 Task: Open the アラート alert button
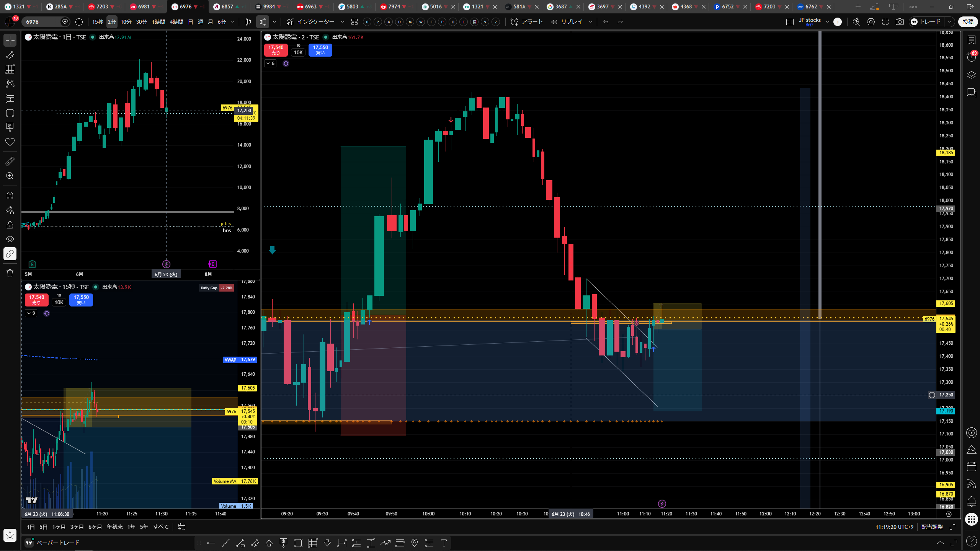click(x=527, y=22)
